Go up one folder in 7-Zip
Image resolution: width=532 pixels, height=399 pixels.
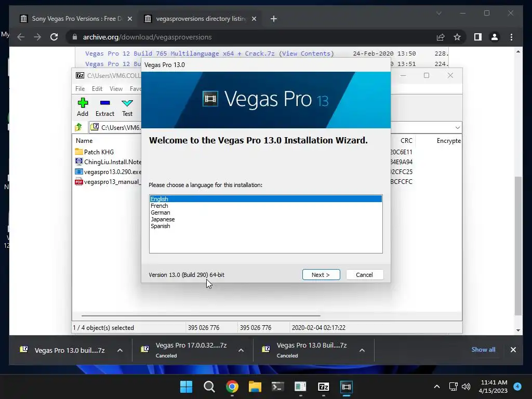(x=79, y=127)
